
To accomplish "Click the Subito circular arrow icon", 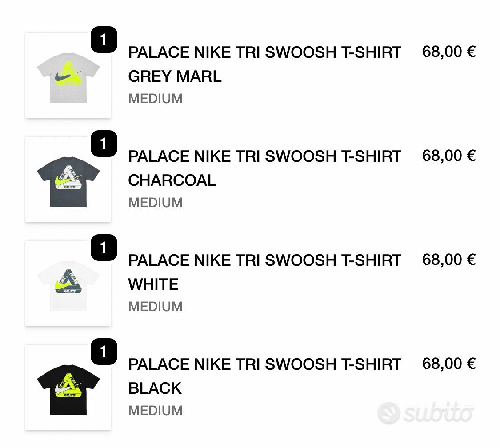I will [390, 412].
